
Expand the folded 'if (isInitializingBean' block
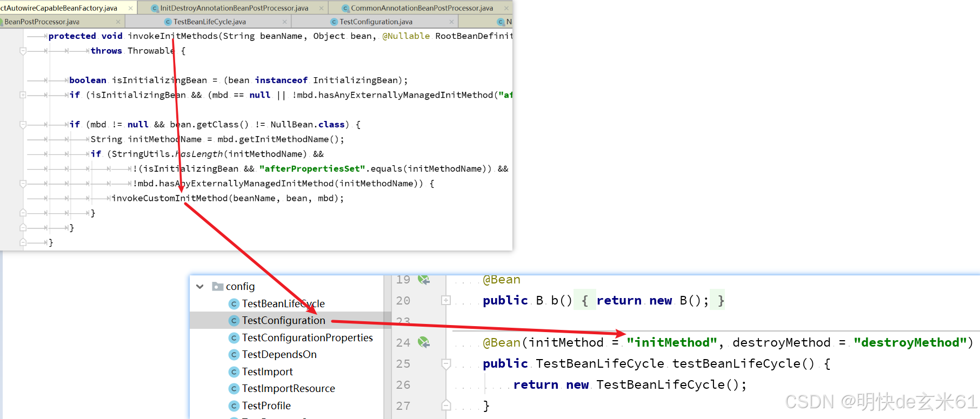coord(23,95)
